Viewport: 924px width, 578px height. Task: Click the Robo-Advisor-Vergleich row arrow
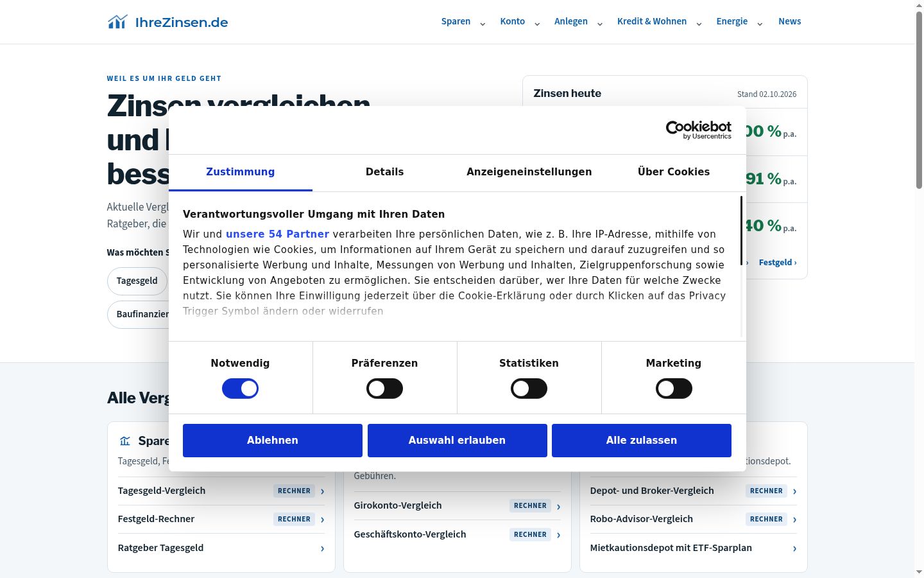[794, 520]
